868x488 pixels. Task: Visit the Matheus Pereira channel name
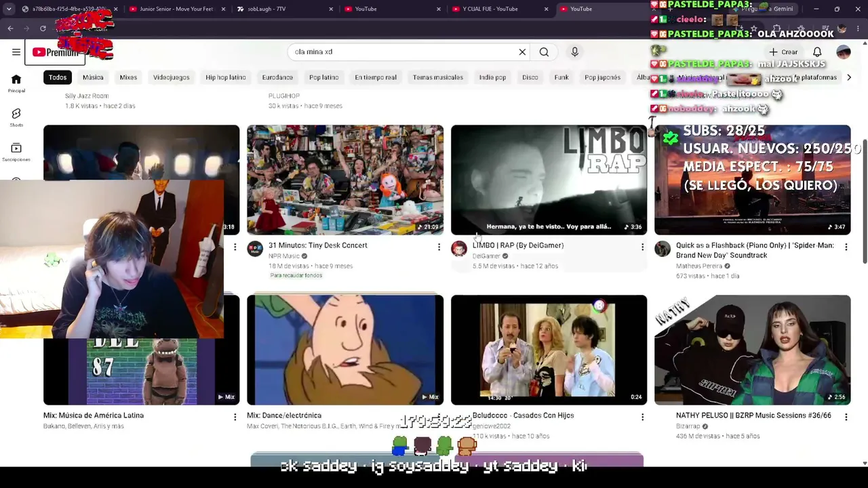pos(699,266)
